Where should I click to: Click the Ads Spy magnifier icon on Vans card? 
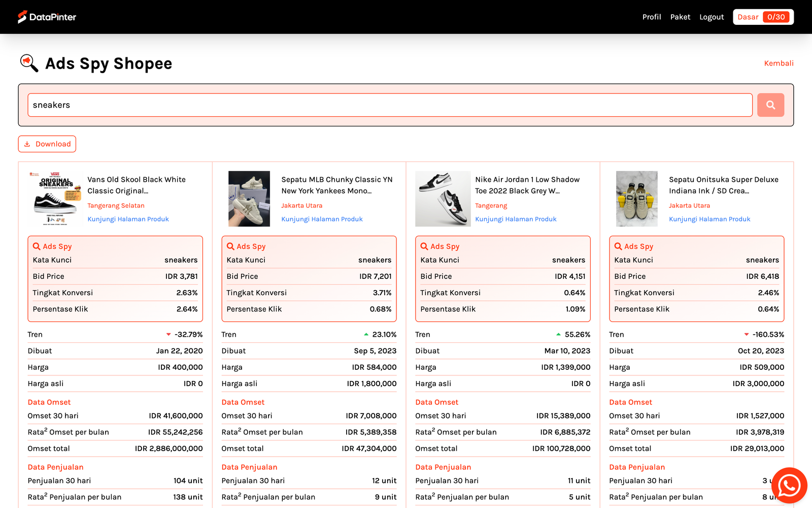click(x=37, y=246)
